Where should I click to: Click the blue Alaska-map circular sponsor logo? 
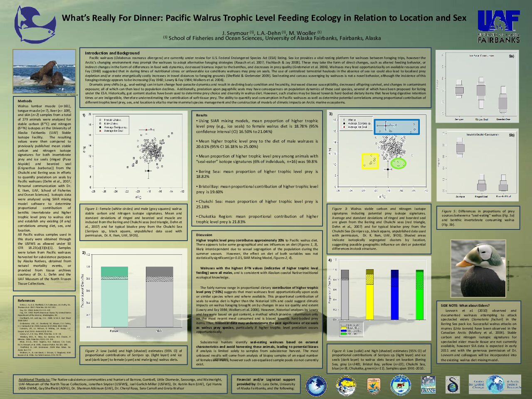317,386
